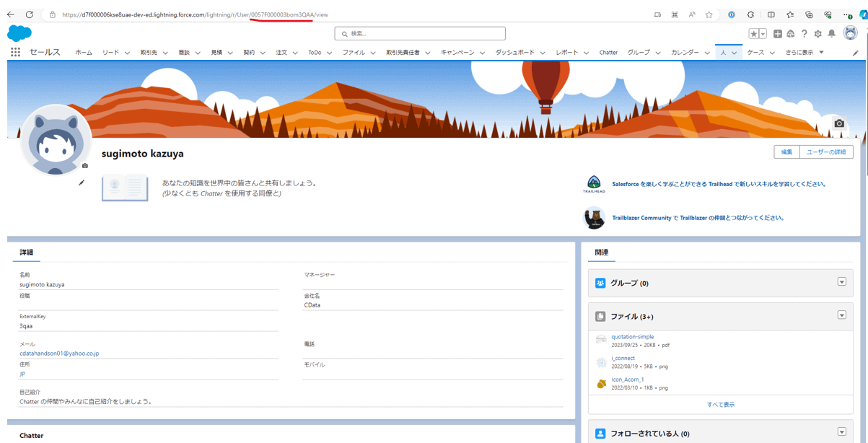Screen dimensions: 868x443
Task: Open the user avatar menu in header
Action: [x=851, y=33]
